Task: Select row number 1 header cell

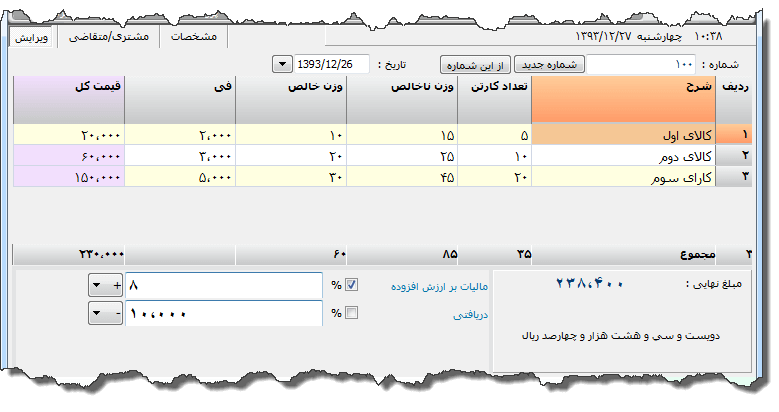Action: point(745,135)
